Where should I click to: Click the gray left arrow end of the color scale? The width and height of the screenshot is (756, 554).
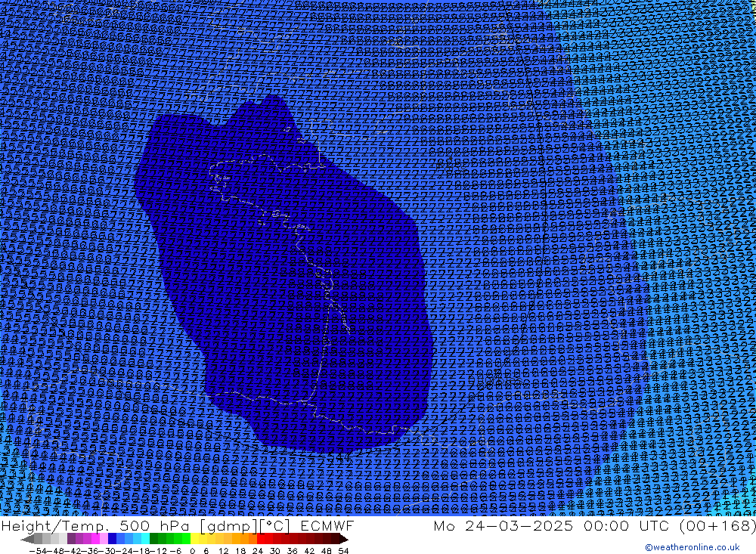[27, 539]
